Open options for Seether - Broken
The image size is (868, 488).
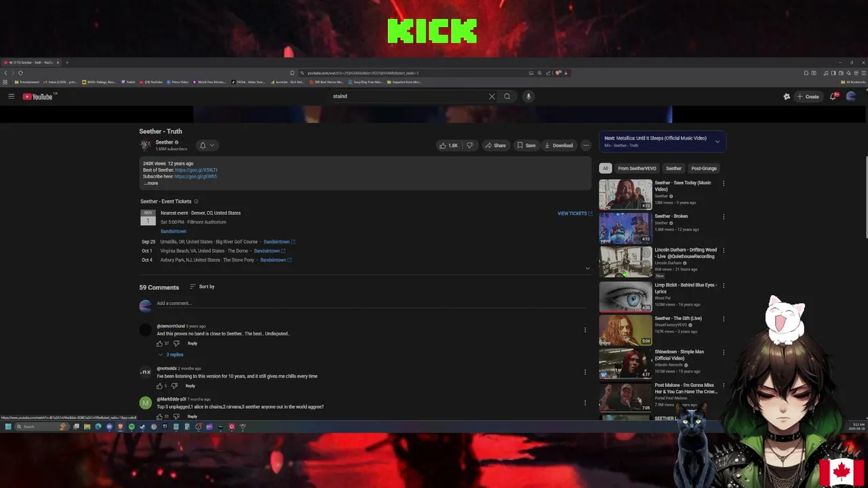coord(724,217)
